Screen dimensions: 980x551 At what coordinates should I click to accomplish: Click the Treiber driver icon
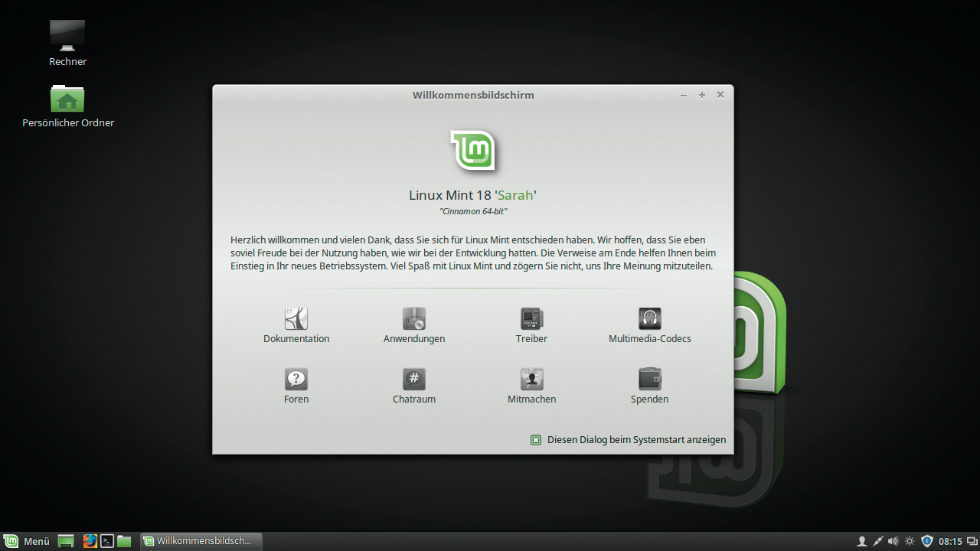coord(531,318)
